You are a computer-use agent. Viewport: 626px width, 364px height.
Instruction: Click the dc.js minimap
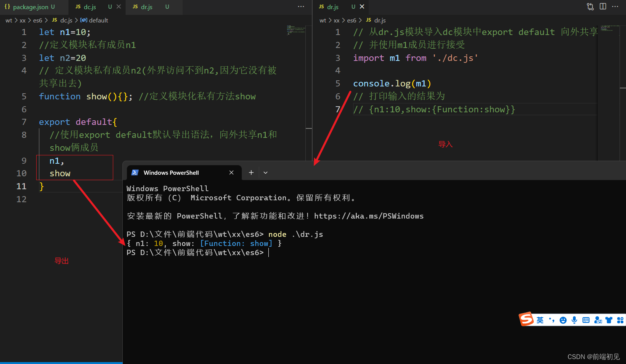296,30
